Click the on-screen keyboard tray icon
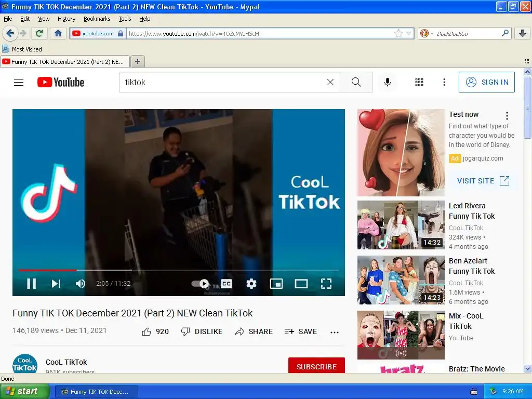The height and width of the screenshot is (399, 532). pyautogui.click(x=474, y=392)
